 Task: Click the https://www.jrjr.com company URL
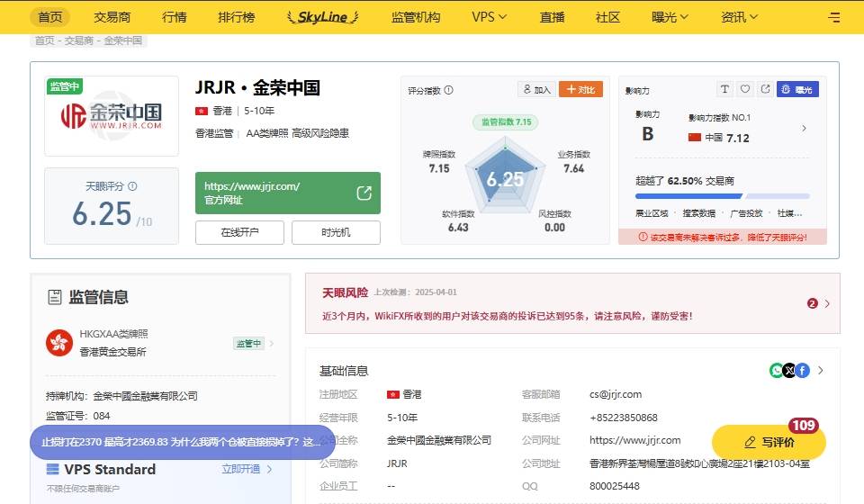click(634, 440)
